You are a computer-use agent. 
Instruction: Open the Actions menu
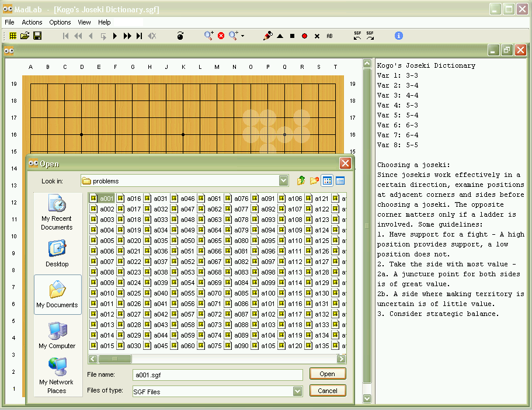click(32, 22)
